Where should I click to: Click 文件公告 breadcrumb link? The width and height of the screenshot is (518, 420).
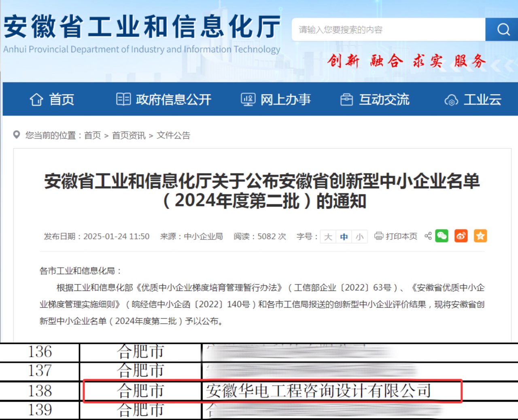click(x=173, y=136)
